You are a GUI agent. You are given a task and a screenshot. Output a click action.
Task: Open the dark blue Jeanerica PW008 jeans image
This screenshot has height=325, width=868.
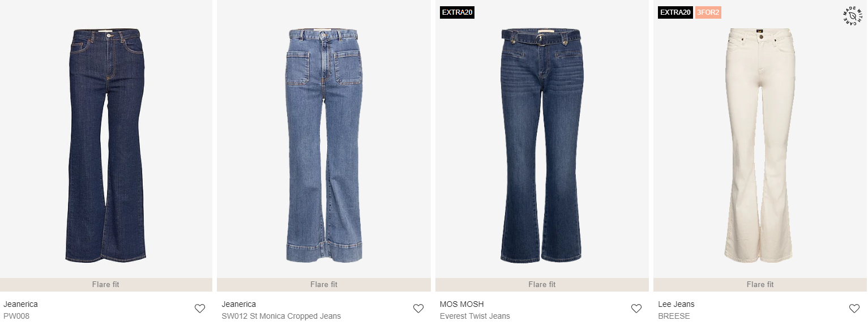pyautogui.click(x=106, y=145)
